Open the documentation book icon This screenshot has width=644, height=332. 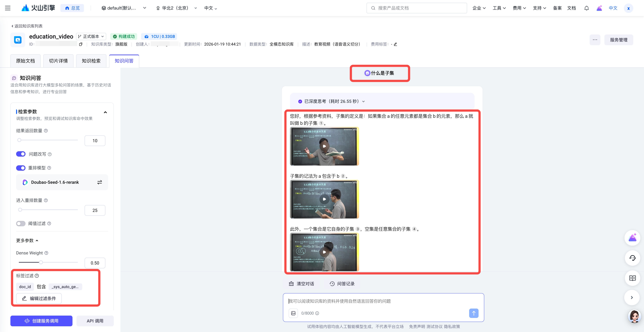pyautogui.click(x=632, y=278)
